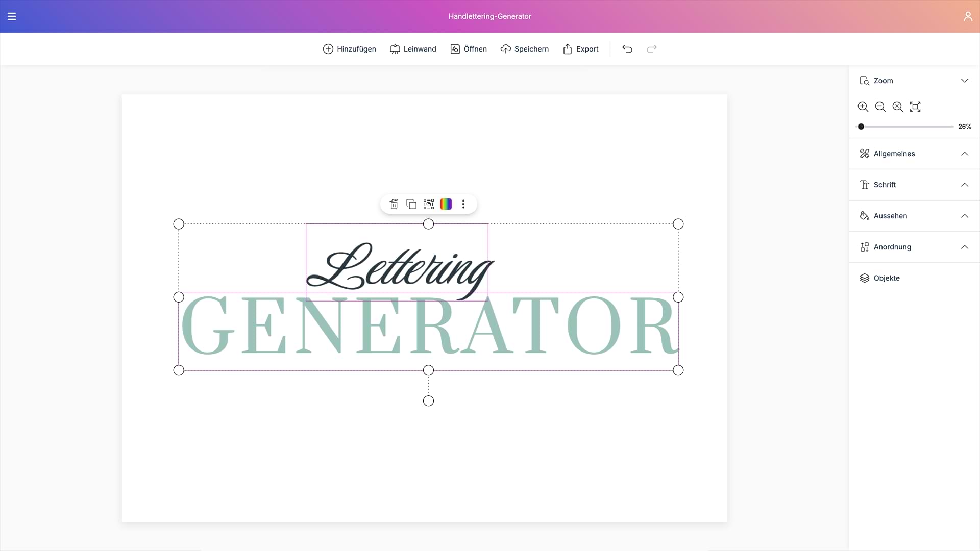The image size is (980, 551).
Task: Click the Allgemeines tools icon
Action: [x=865, y=154]
